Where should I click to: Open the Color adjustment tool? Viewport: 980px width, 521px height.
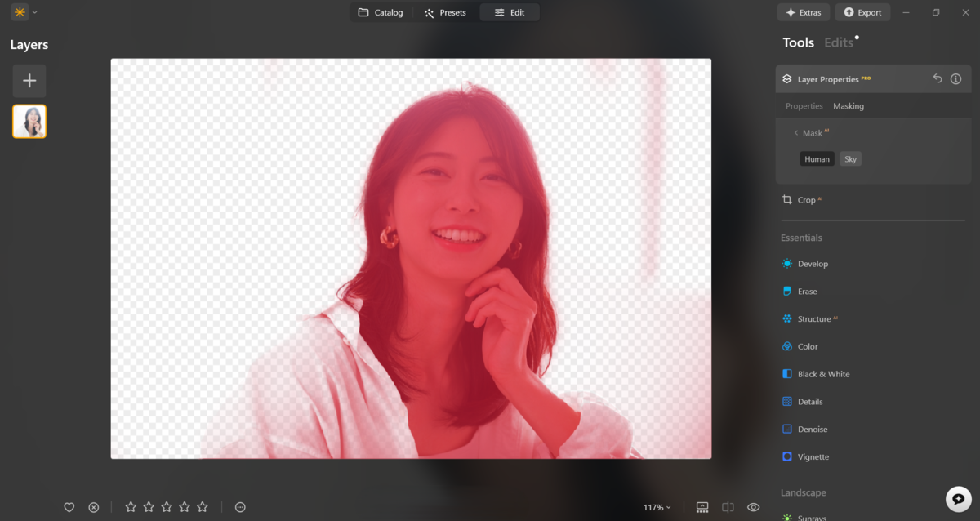click(808, 346)
